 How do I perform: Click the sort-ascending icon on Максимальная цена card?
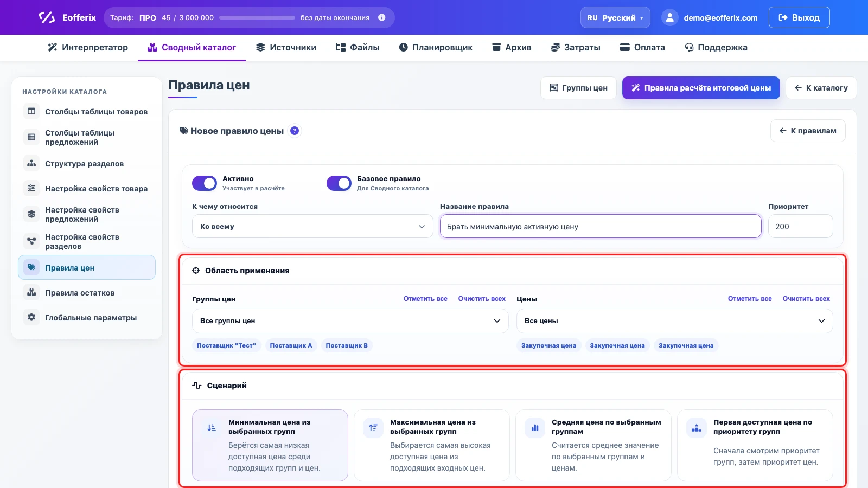click(x=373, y=428)
